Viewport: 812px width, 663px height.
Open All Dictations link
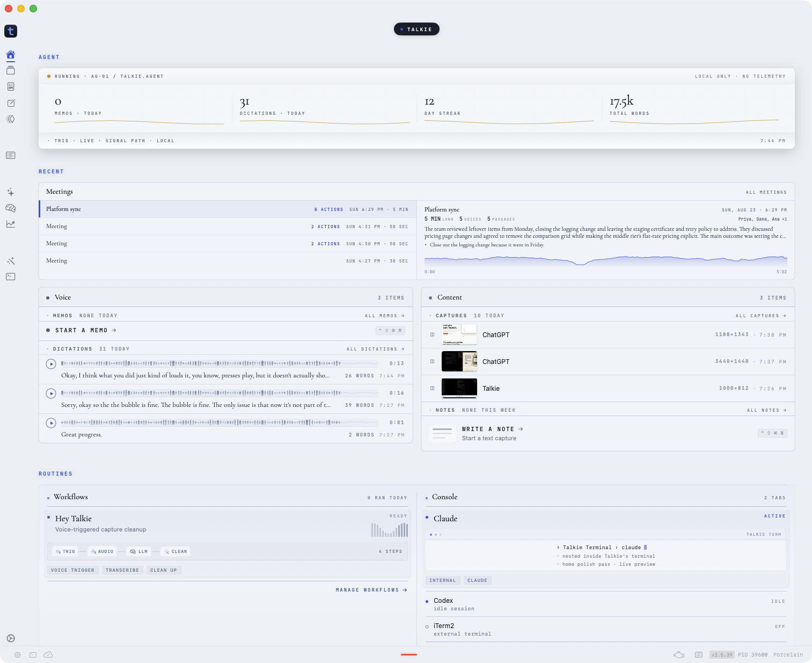(376, 349)
